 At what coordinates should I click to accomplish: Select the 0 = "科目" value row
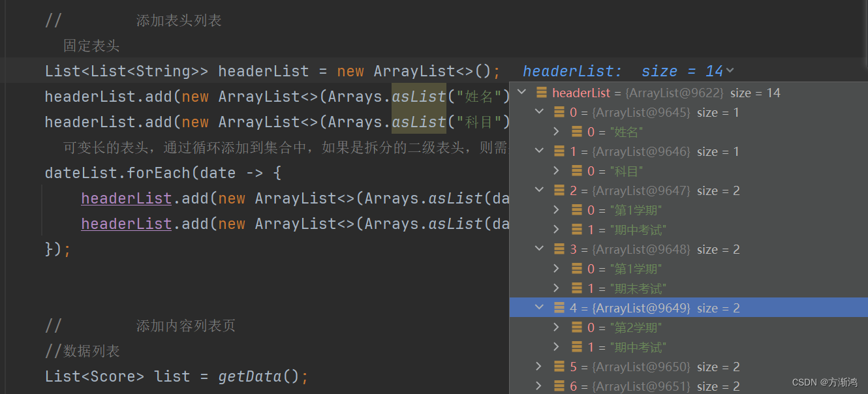click(689, 171)
